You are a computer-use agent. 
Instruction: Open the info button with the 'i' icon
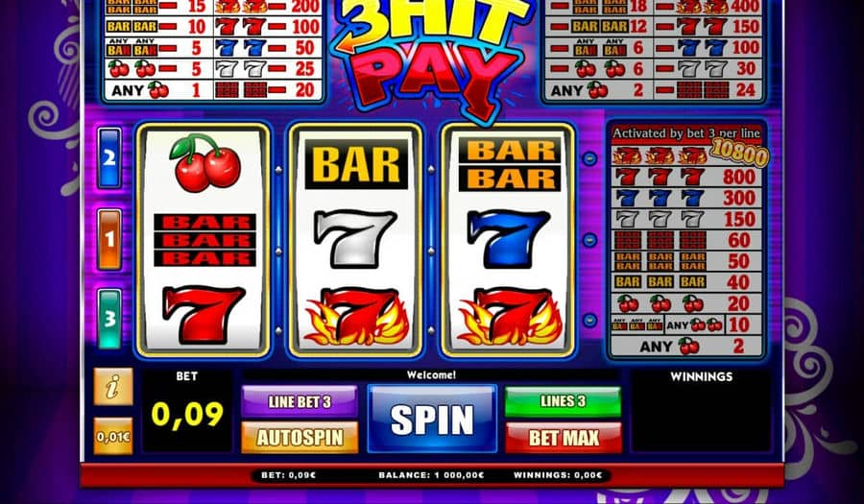[113, 387]
